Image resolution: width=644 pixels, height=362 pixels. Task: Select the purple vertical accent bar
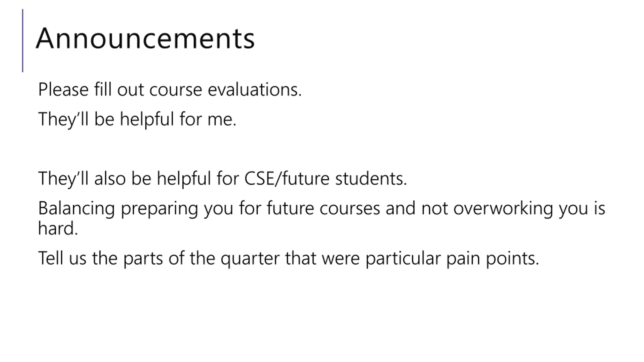point(23,41)
